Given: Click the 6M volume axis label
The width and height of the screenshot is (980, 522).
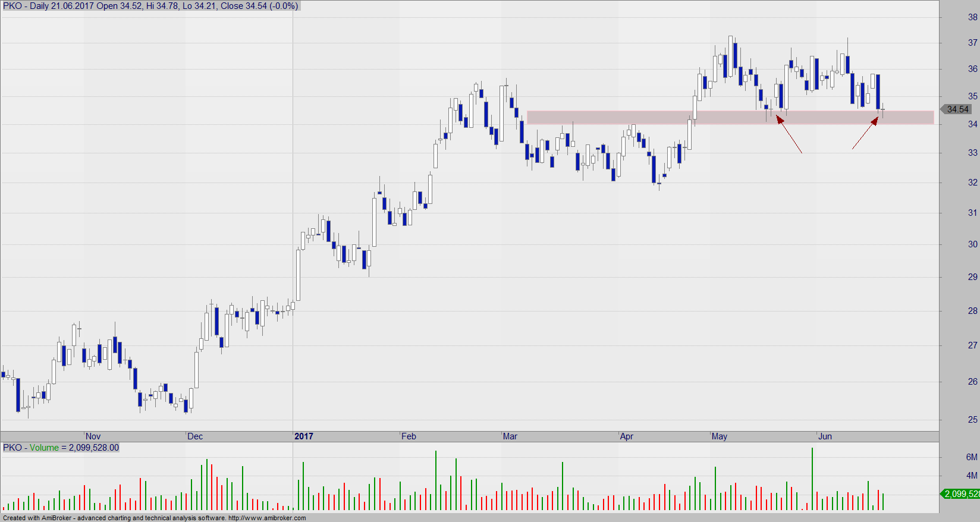Looking at the screenshot, I should (972, 457).
